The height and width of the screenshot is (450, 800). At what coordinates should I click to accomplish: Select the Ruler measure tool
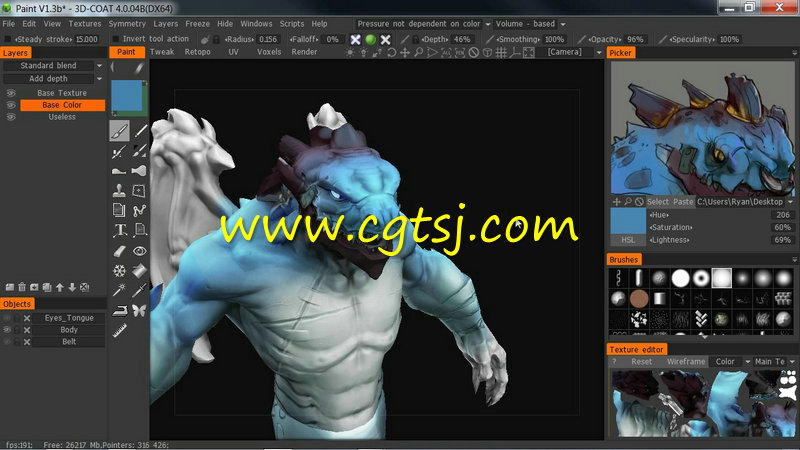(x=119, y=331)
